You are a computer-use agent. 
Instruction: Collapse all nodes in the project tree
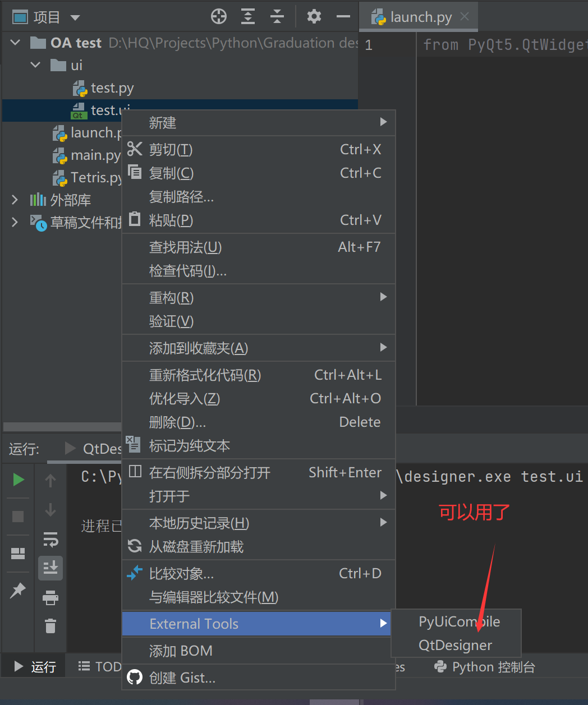pos(277,16)
